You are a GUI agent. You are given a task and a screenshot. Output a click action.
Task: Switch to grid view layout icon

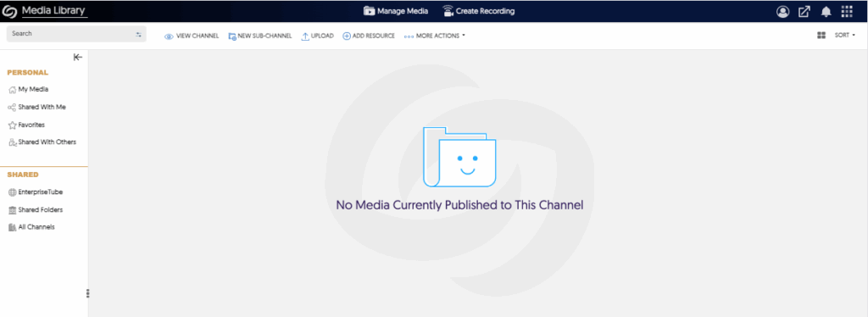pos(821,36)
